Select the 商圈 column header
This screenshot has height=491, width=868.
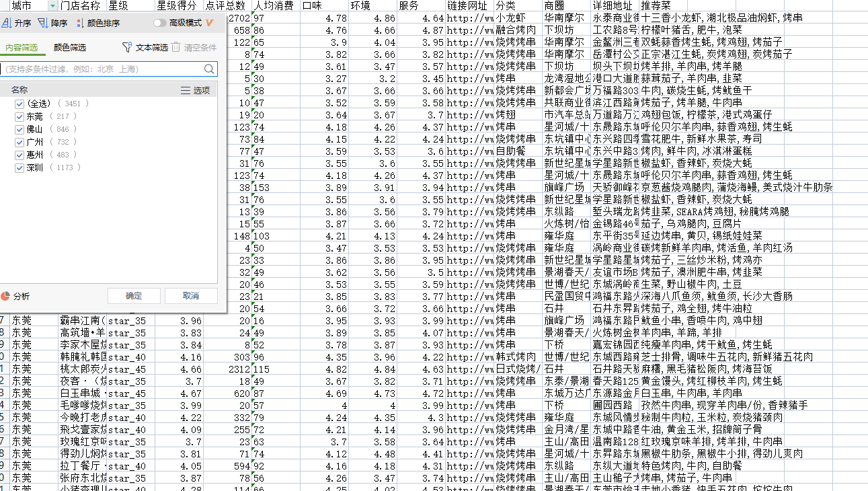point(566,6)
